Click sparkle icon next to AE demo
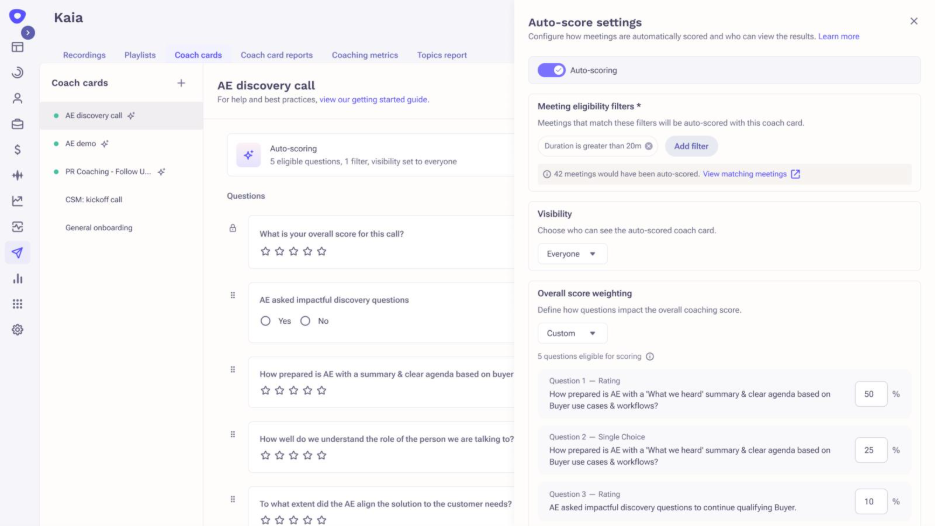 105,143
